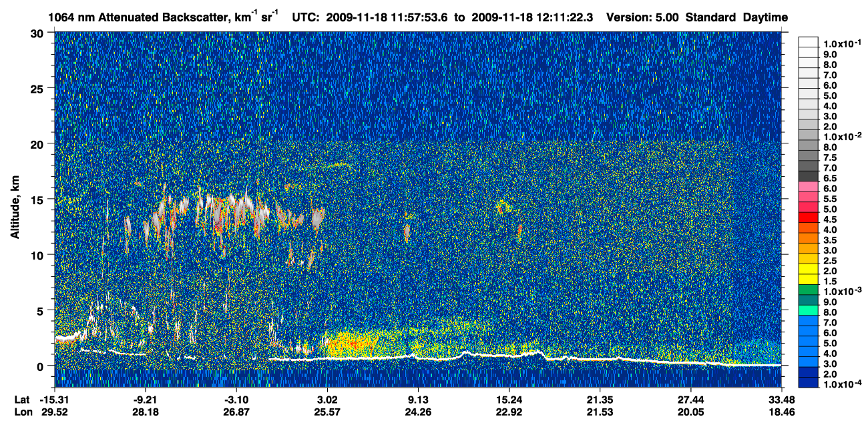Image resolution: width=868 pixels, height=445 pixels.
Task: Select latitude value '27.44'
Action: click(690, 399)
